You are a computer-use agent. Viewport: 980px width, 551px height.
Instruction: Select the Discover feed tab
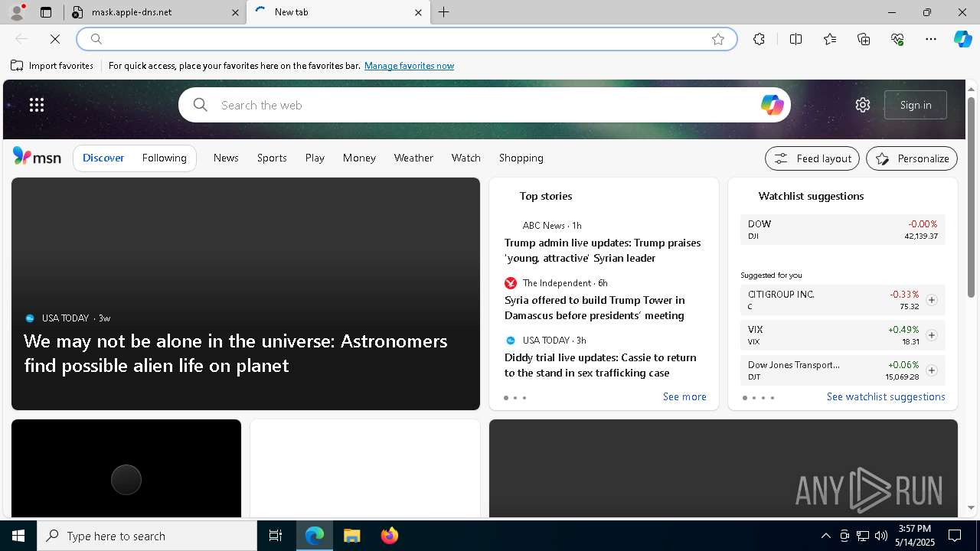103,158
